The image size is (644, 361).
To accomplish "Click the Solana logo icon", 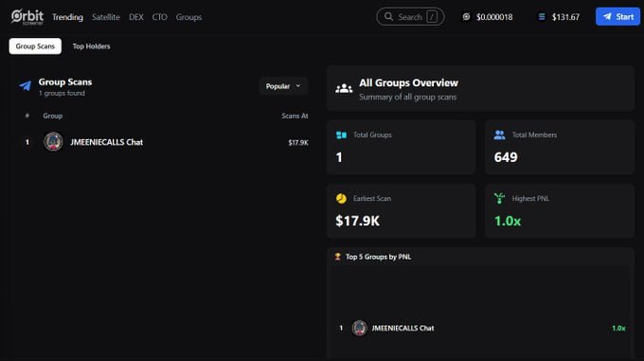I will click(542, 17).
